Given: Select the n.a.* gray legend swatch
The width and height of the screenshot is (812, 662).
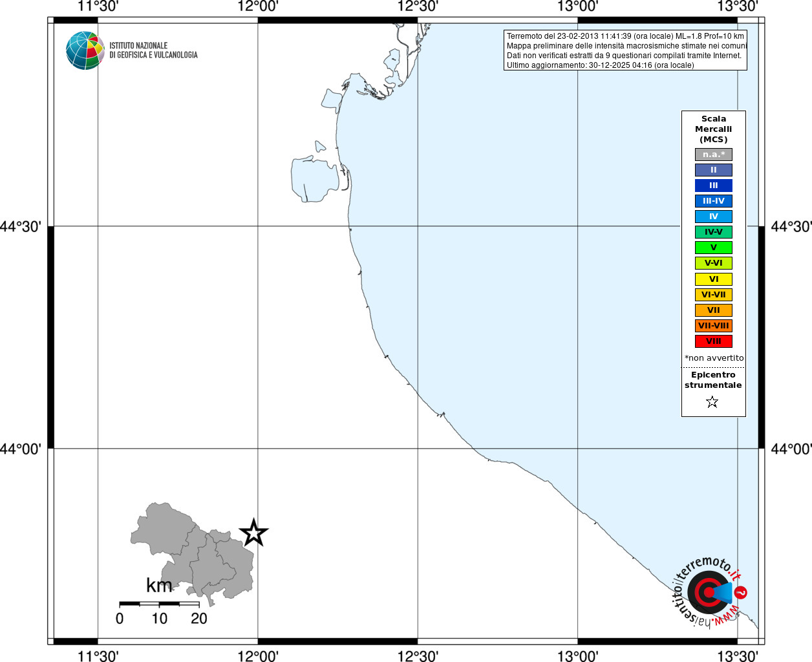Looking at the screenshot, I should pos(714,155).
